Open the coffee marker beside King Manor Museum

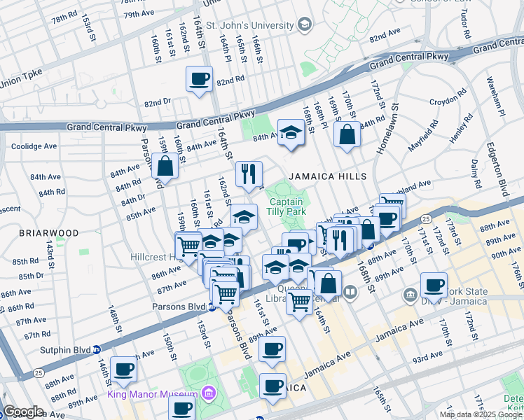182,409
